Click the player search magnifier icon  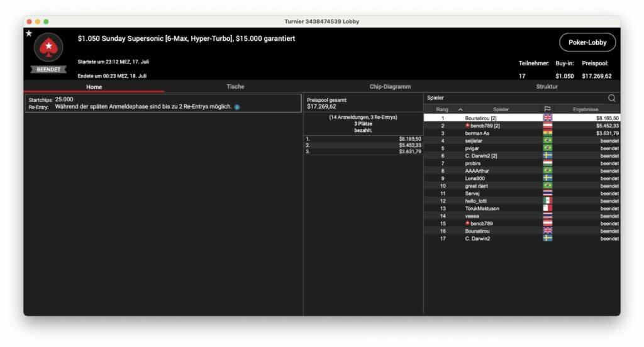[611, 98]
